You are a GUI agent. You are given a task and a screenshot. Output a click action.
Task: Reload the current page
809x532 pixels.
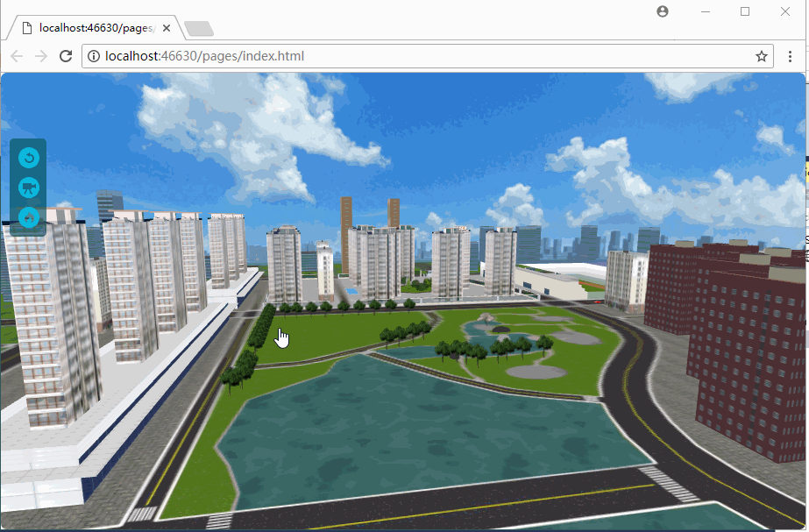66,56
